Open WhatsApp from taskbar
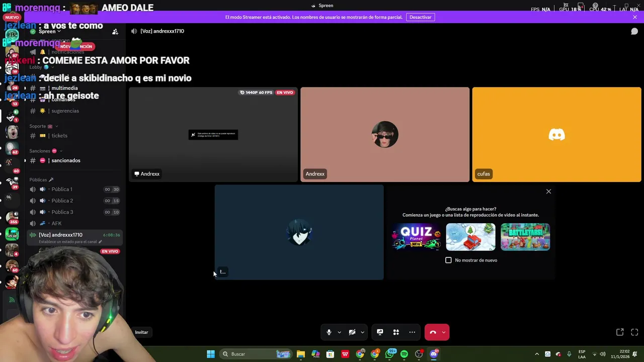 click(390, 354)
